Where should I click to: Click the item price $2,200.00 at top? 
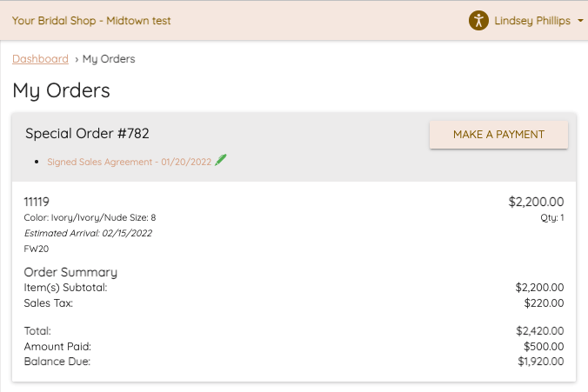tap(536, 202)
